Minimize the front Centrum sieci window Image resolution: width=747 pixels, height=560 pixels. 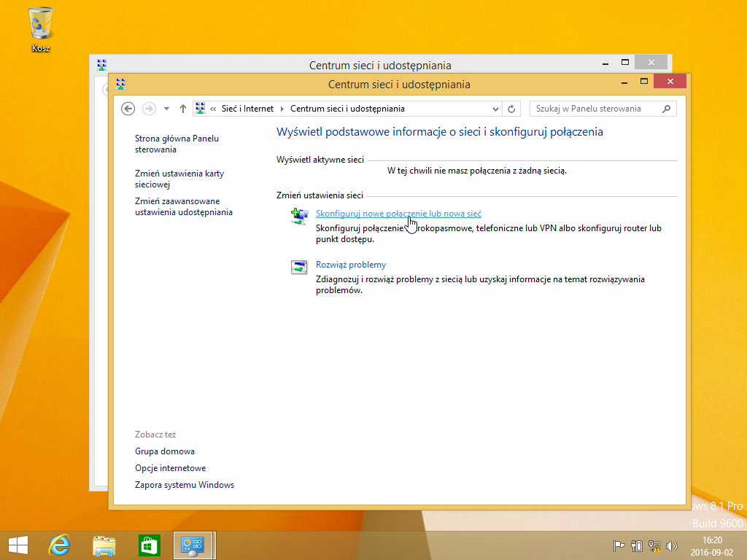624,82
